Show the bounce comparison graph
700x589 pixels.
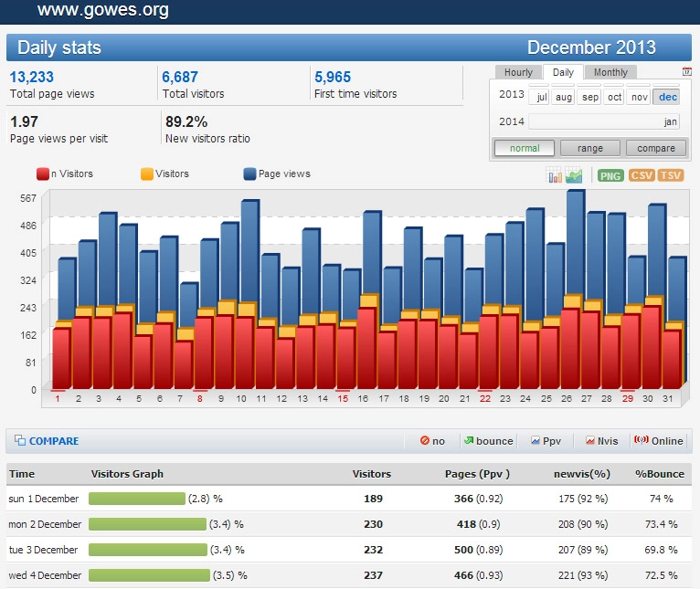coord(488,441)
